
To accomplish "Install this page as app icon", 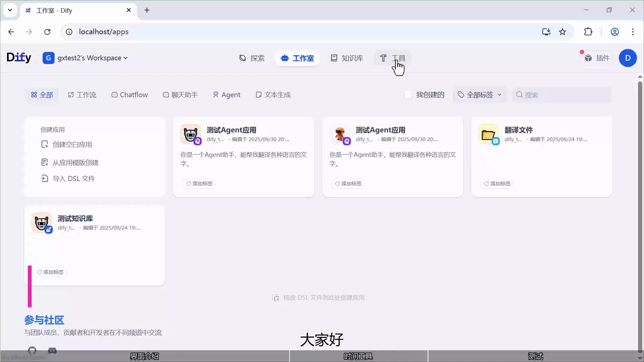I will point(546,32).
